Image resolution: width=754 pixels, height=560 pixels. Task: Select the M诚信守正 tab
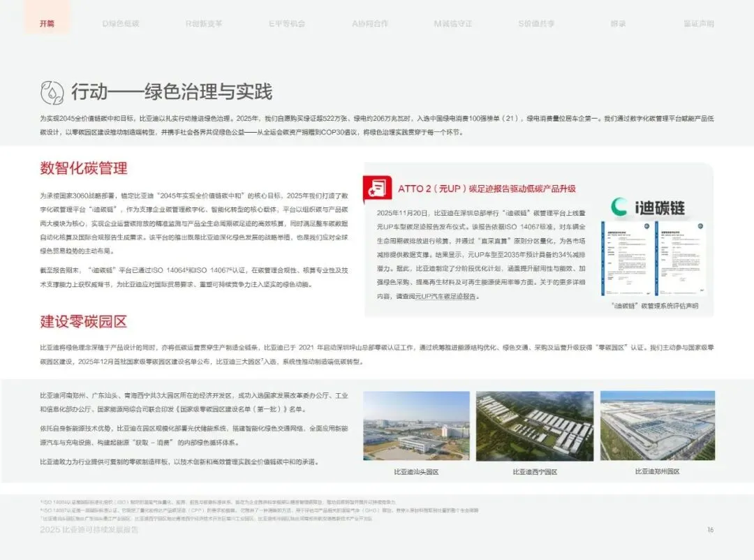pyautogui.click(x=453, y=24)
